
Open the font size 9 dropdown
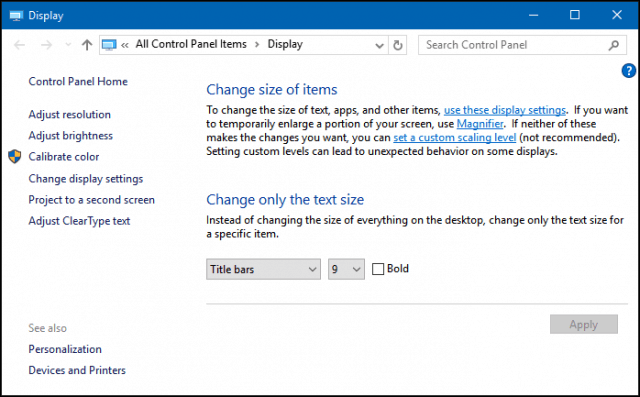point(346,269)
